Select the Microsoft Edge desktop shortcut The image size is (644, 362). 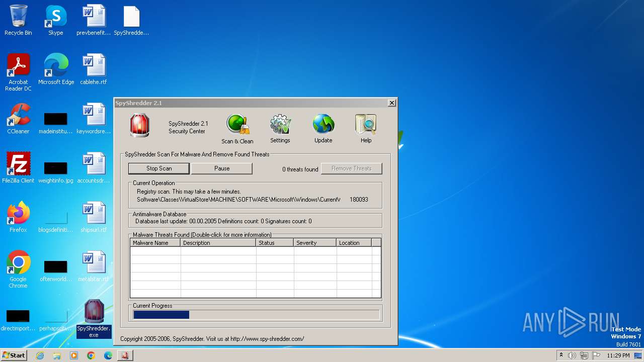pyautogui.click(x=56, y=69)
